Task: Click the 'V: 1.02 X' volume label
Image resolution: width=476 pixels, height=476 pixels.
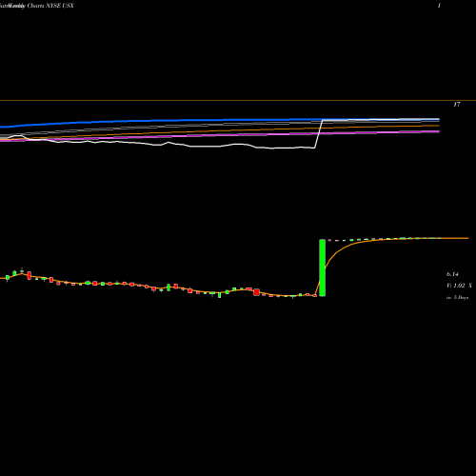Action: point(459,286)
